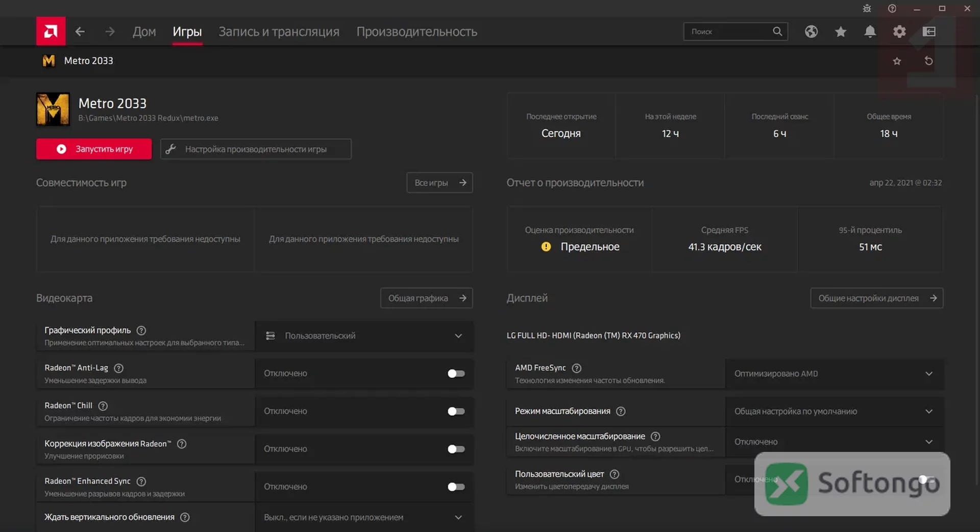Open Целочисленное масштабирование dropdown
Image resolution: width=980 pixels, height=532 pixels.
tap(834, 442)
